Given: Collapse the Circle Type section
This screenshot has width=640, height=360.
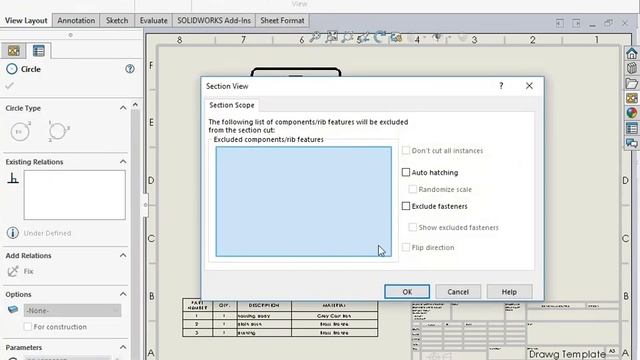Looking at the screenshot, I should point(123,108).
